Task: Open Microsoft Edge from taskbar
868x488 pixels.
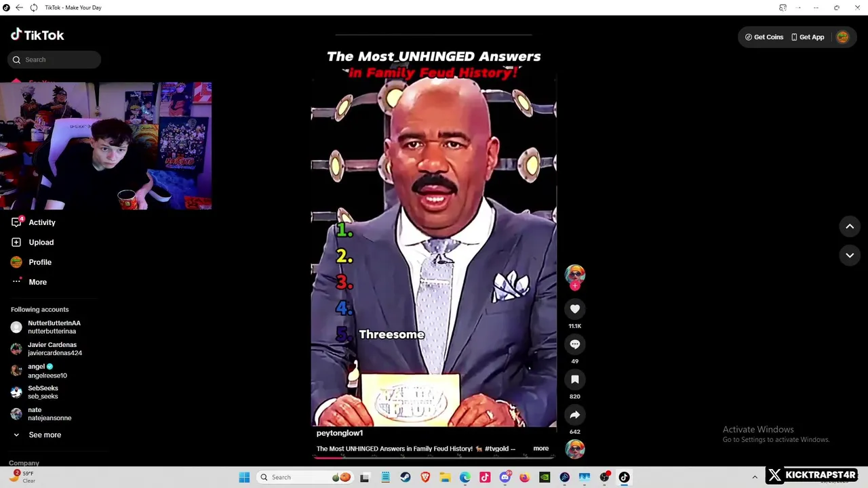Action: click(x=465, y=477)
